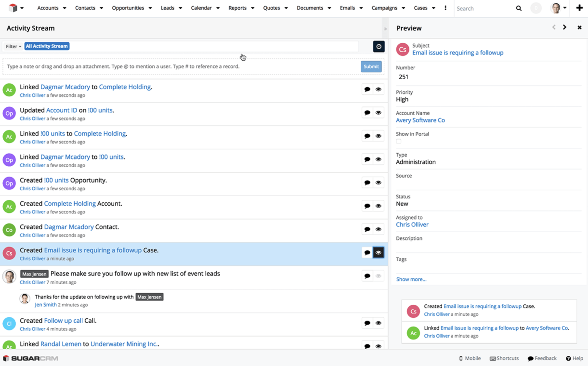Open the Calendar module tab
The width and height of the screenshot is (588, 366).
[201, 8]
